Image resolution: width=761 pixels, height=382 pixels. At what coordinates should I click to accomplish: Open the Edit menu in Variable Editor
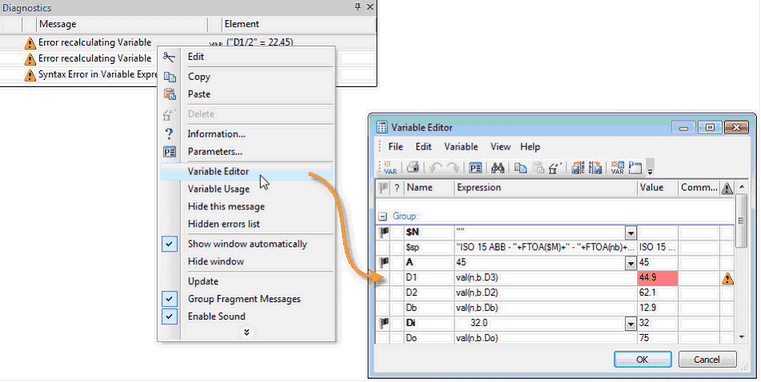[x=423, y=147]
